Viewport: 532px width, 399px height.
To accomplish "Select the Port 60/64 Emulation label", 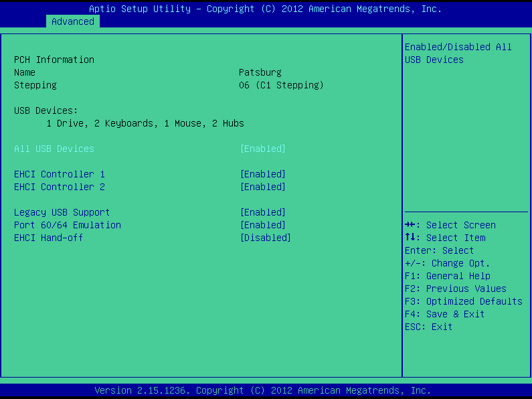I will tap(67, 226).
